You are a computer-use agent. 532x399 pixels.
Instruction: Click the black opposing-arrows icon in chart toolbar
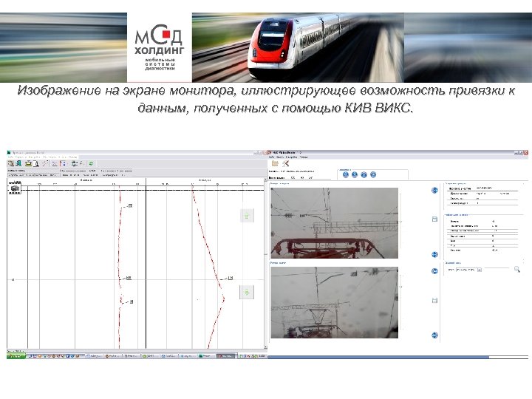75,163
